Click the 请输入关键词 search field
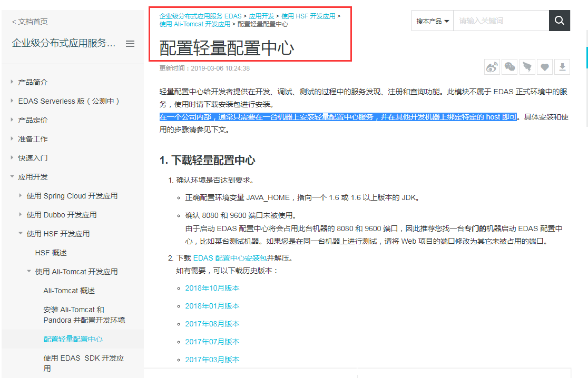 click(501, 21)
